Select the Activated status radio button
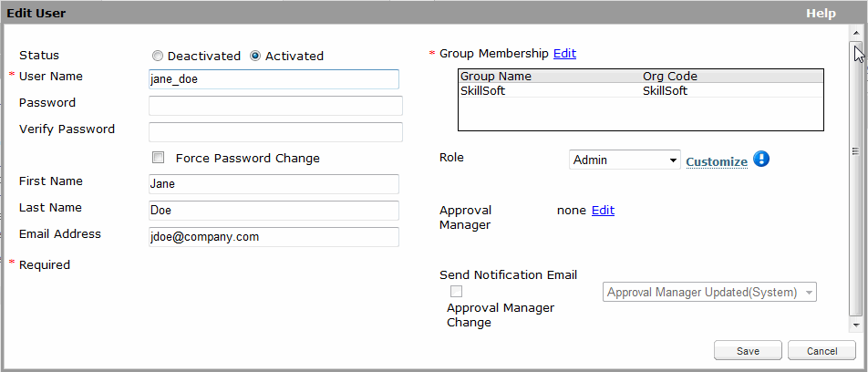The height and width of the screenshot is (372, 868). click(x=256, y=56)
